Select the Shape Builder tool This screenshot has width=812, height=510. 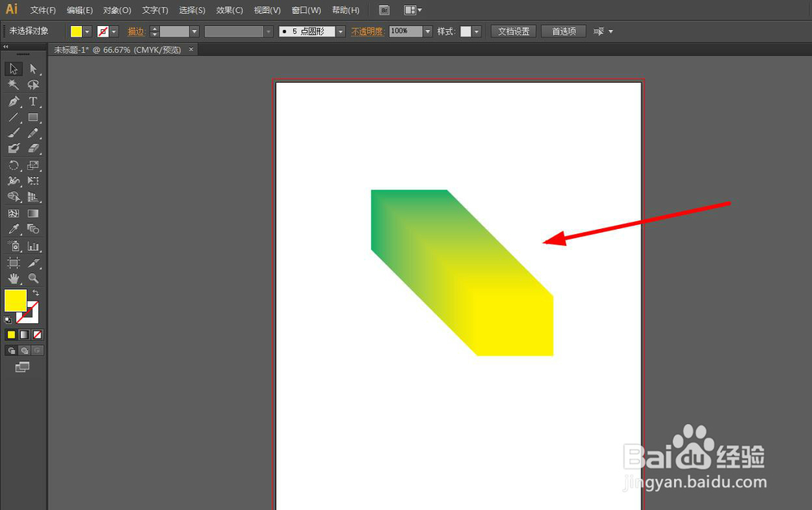pos(14,197)
